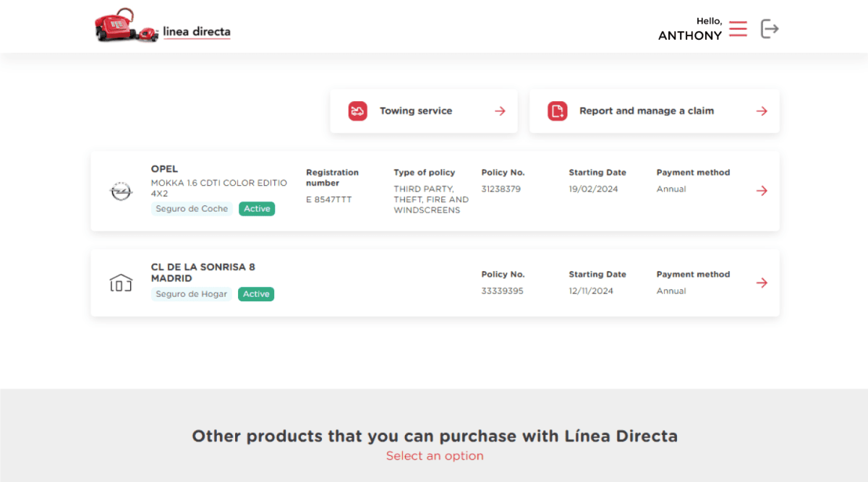Click Other products that you can purchase heading

[x=435, y=436]
